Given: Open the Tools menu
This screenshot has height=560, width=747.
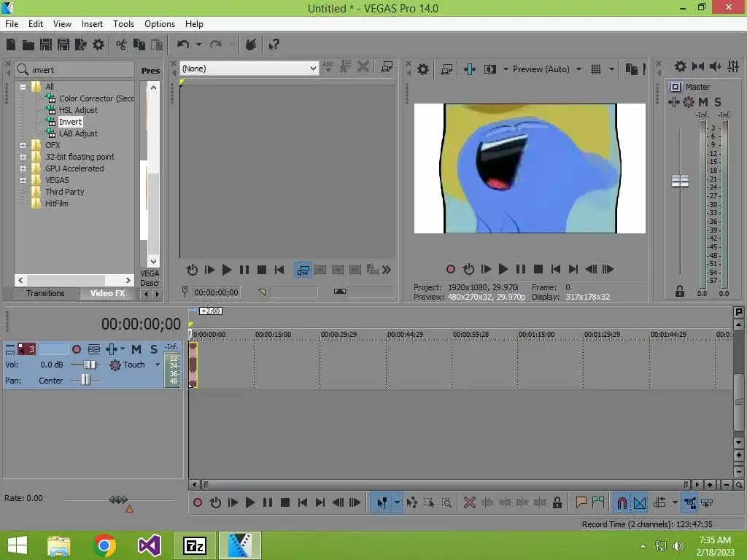Looking at the screenshot, I should coord(123,24).
